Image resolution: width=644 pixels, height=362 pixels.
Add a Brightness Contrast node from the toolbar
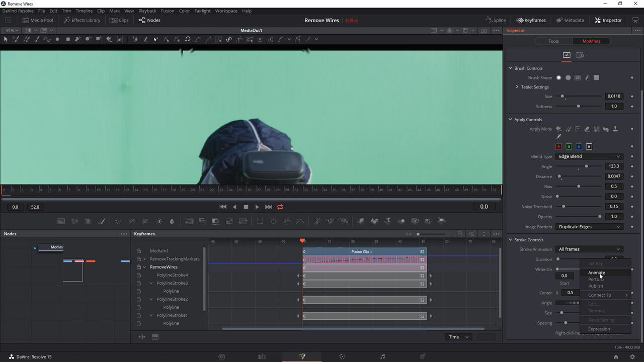click(x=159, y=221)
